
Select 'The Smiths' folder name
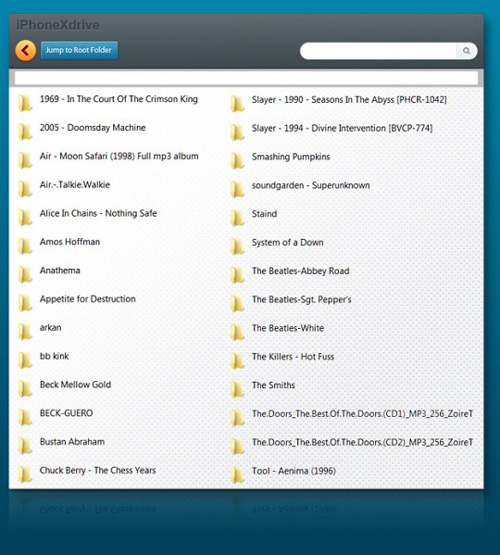[273, 385]
